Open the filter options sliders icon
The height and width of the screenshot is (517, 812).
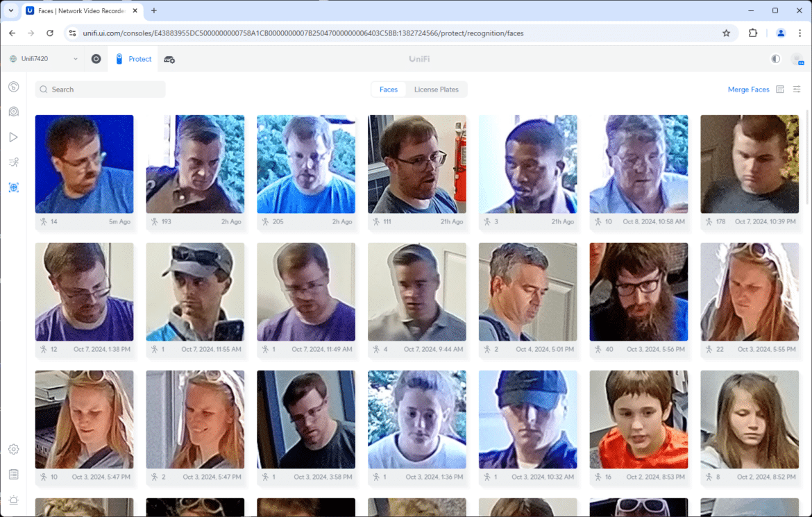click(x=797, y=89)
